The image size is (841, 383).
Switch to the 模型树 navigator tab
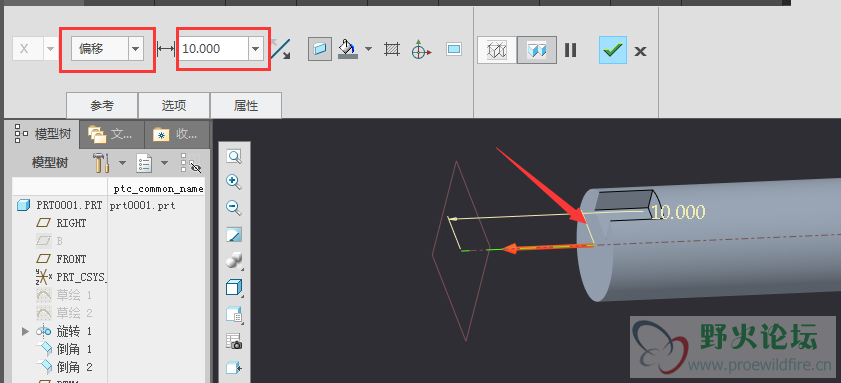point(42,134)
